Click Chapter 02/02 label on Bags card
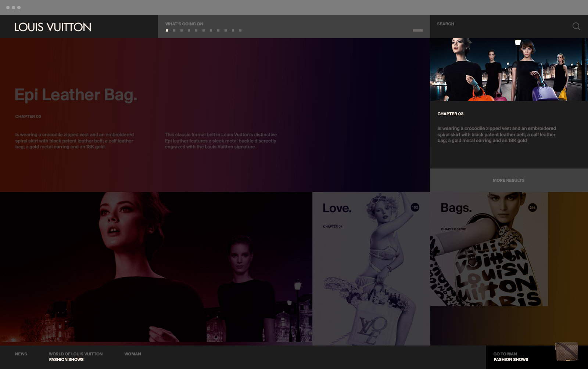Viewport: 588px width, 369px height. coord(453,229)
